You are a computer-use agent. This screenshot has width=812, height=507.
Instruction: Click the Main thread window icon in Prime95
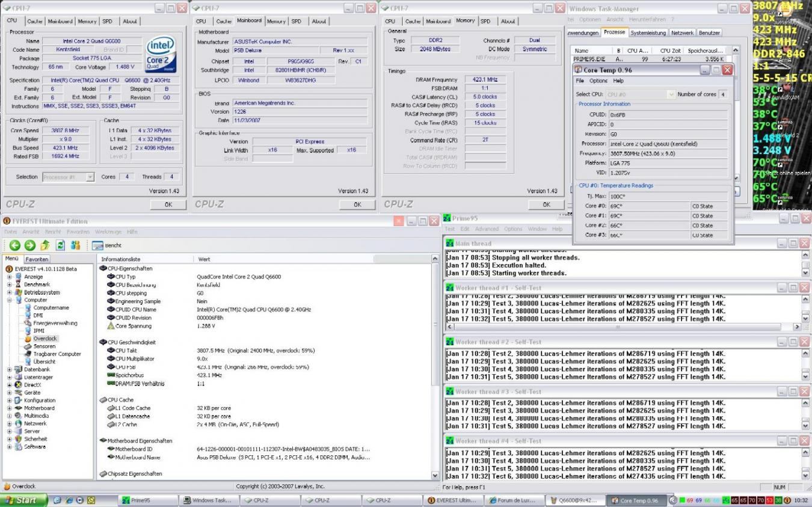point(450,244)
